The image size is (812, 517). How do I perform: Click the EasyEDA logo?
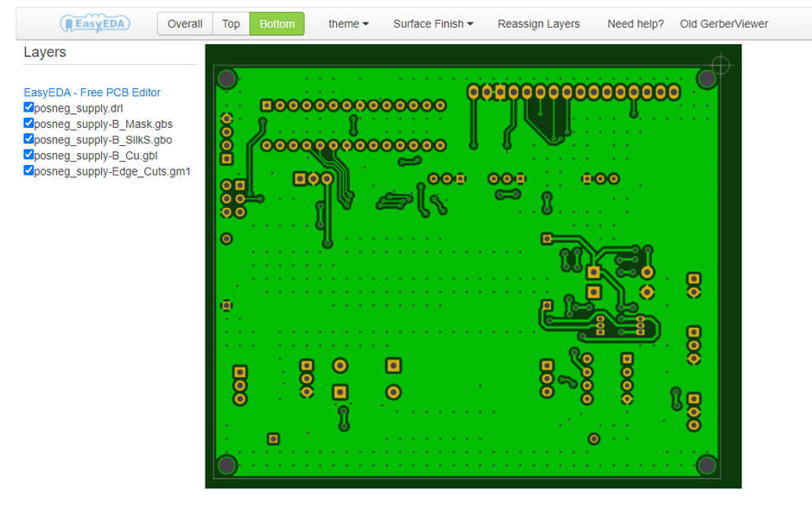tap(95, 23)
